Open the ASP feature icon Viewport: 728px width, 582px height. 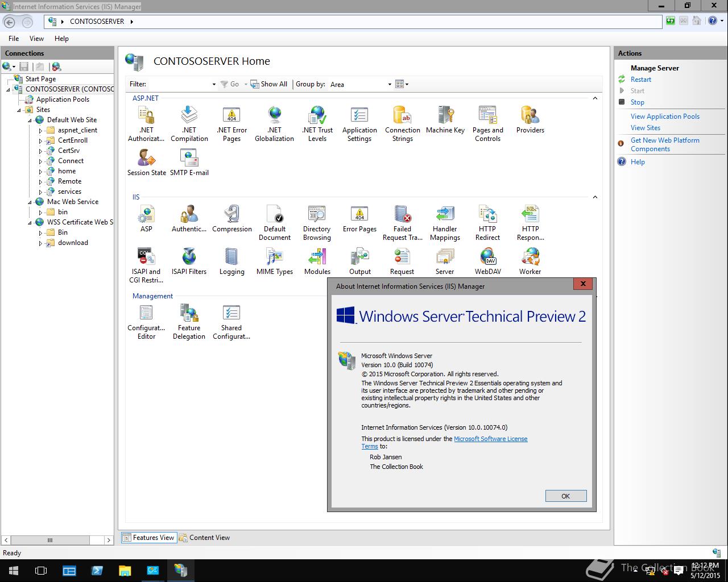click(146, 219)
